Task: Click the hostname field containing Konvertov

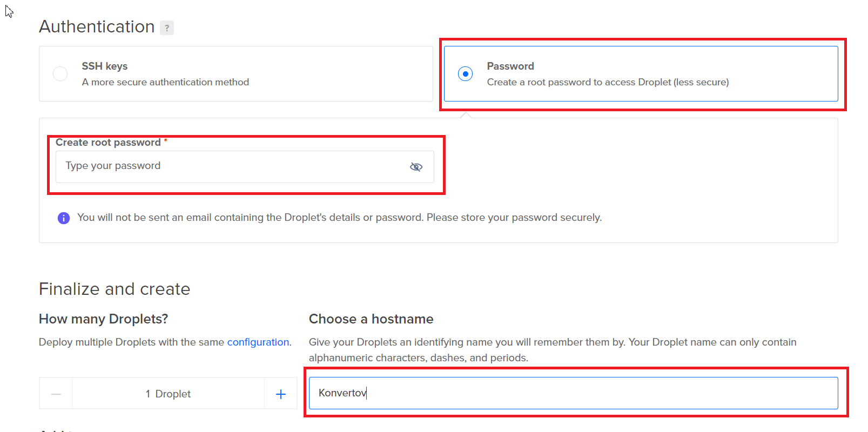Action: [573, 393]
